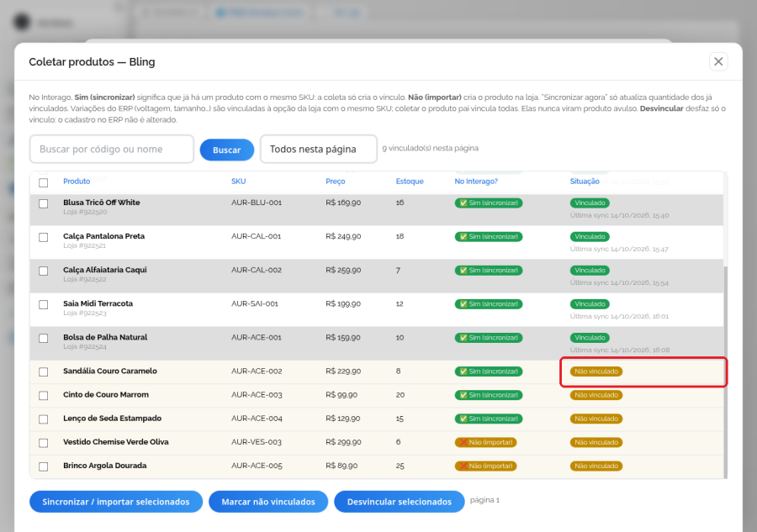Sort by the SKU column header
Image resolution: width=757 pixels, height=532 pixels.
tap(239, 182)
